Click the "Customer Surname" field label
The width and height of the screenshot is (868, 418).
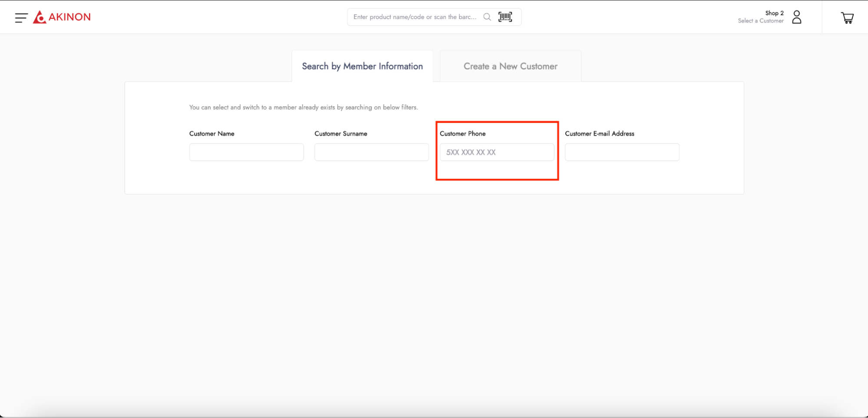pyautogui.click(x=340, y=134)
